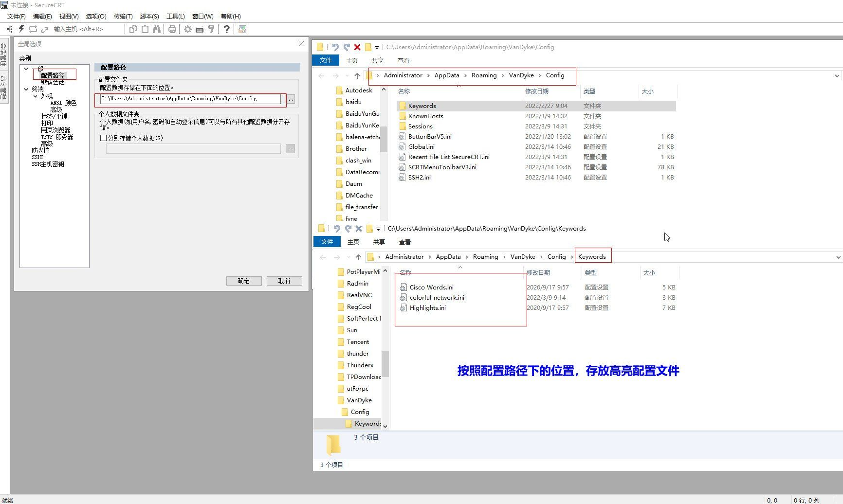Enable 分别存储个人数据(S) checkbox
The image size is (843, 504).
pyautogui.click(x=103, y=138)
